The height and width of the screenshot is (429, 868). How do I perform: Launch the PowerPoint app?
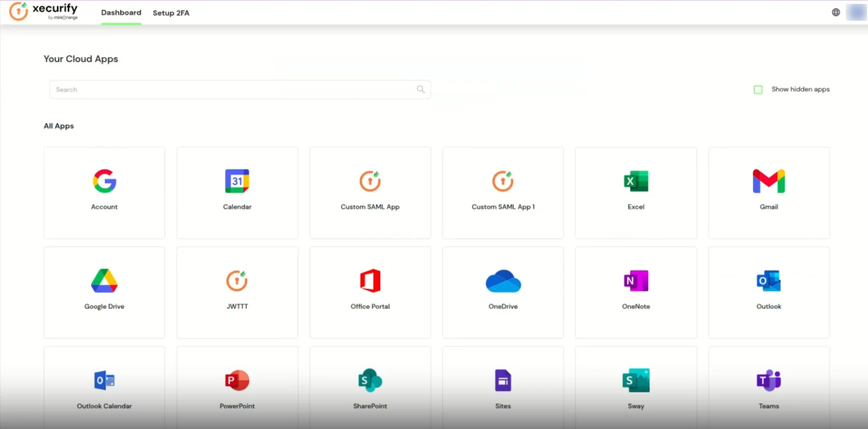[x=237, y=388]
